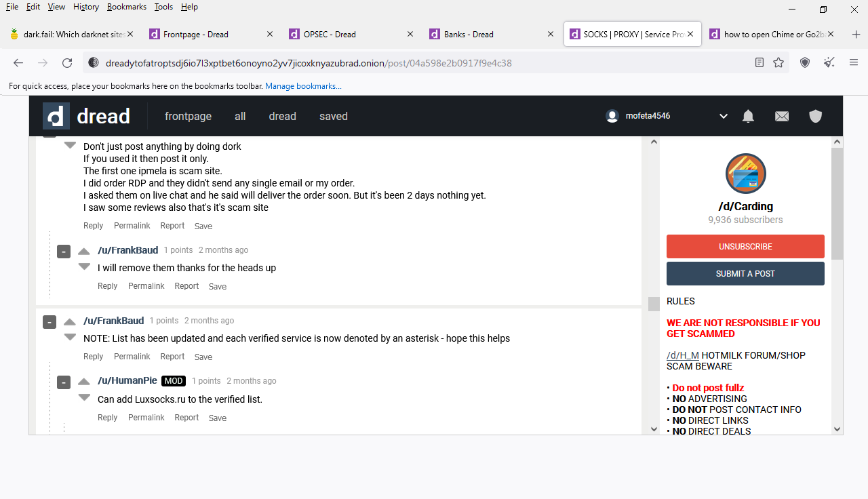Open the messages envelope icon
Screen dimensions: 868x499
coord(782,116)
